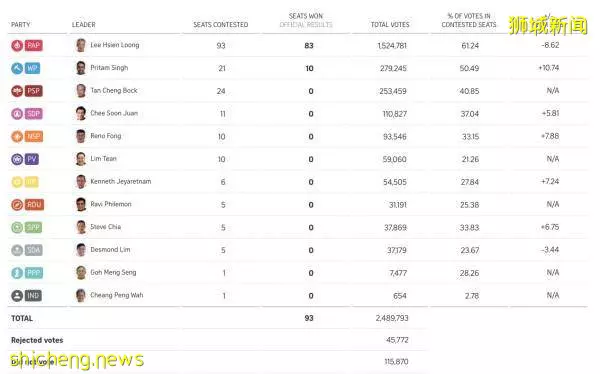The image size is (600, 374).
Task: Click the Party column header
Action: tap(21, 24)
